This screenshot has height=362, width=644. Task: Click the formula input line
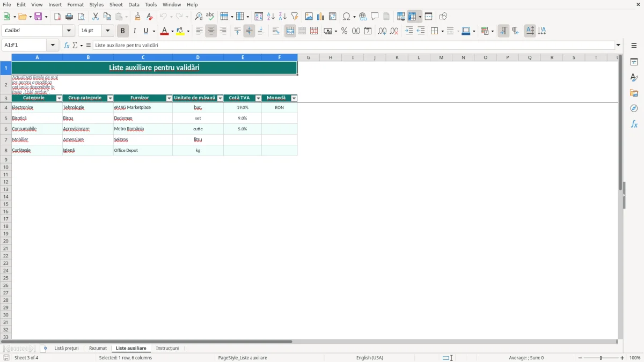354,45
